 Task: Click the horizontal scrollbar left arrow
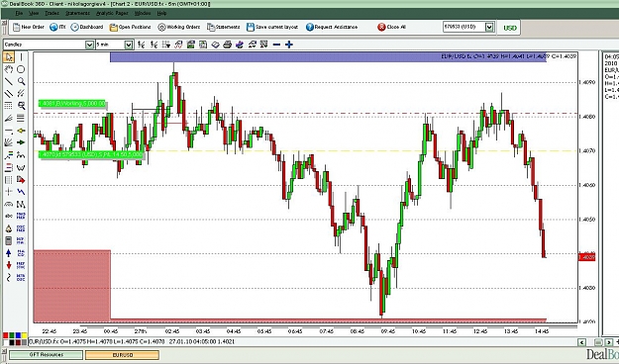click(x=582, y=342)
